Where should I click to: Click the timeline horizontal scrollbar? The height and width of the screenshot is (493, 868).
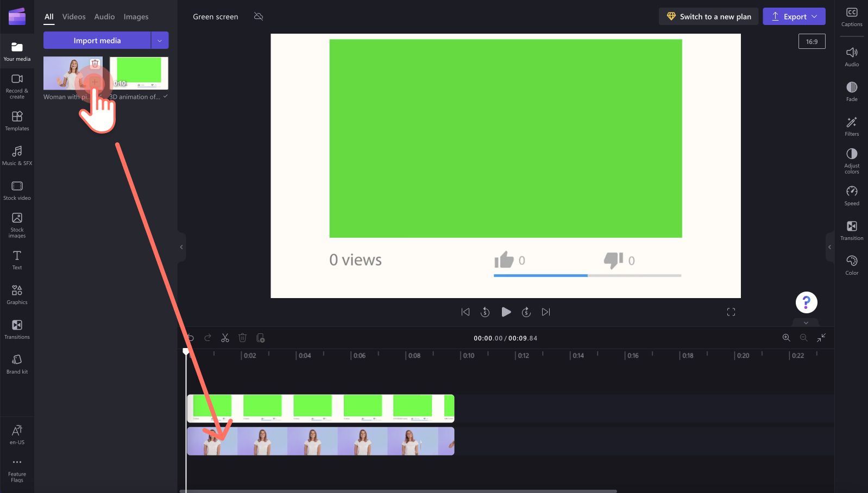398,491
